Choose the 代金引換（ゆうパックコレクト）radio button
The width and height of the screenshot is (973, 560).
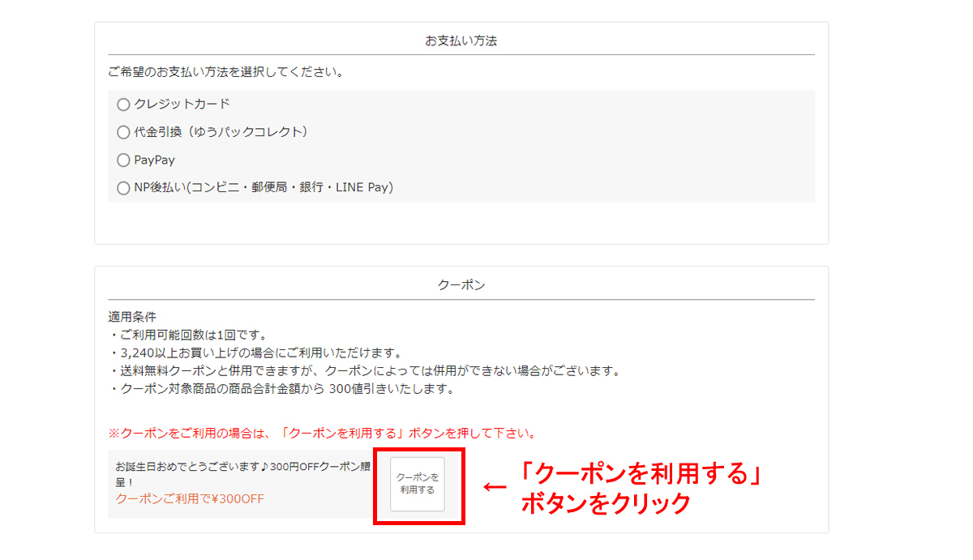pyautogui.click(x=123, y=132)
